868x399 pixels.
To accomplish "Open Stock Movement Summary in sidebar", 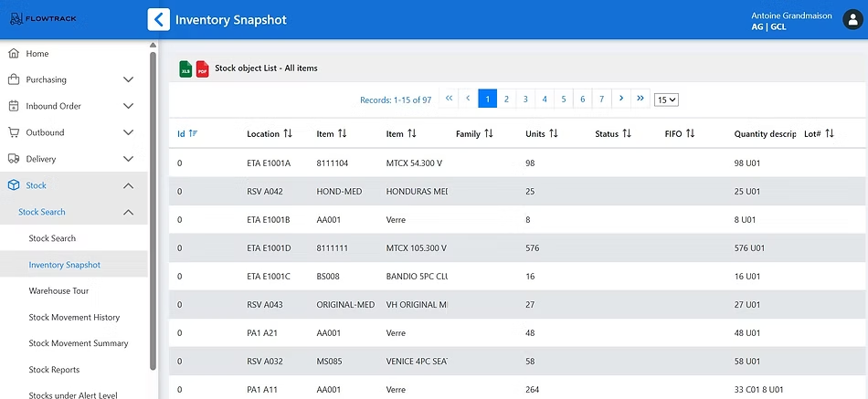I will [x=79, y=343].
